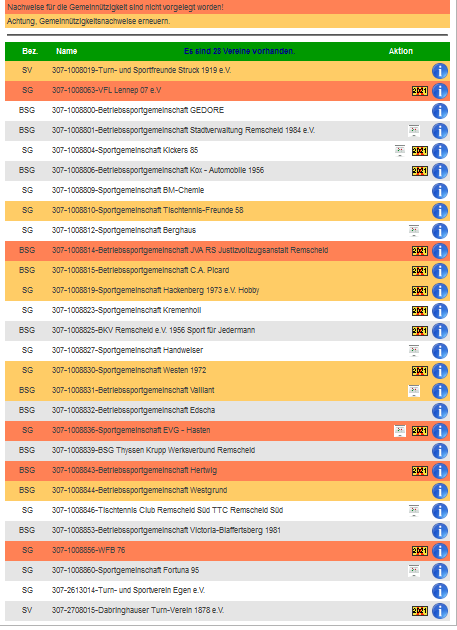Image resolution: width=457 pixels, height=630 pixels.
Task: Click 2021 badge for Hackenberg 1973
Action: tap(420, 290)
